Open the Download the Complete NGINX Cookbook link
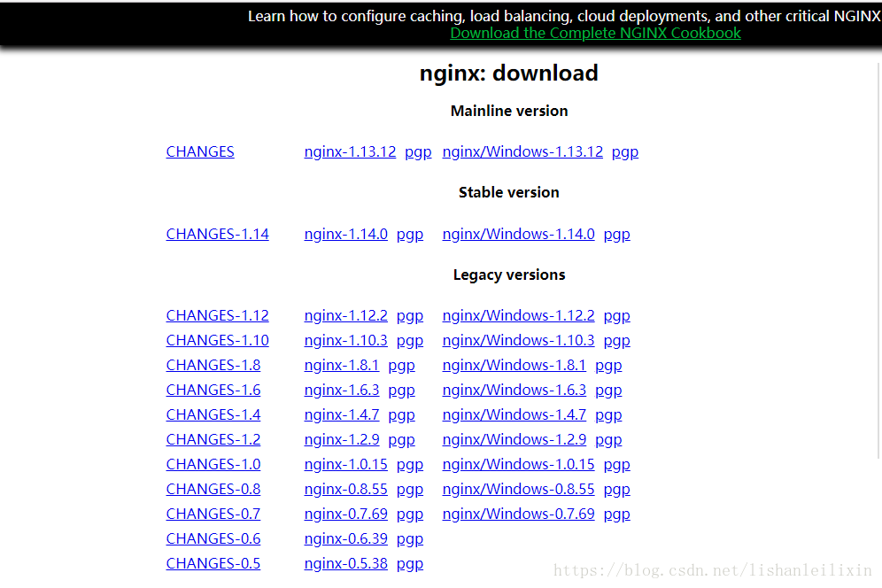The width and height of the screenshot is (882, 588). [595, 33]
